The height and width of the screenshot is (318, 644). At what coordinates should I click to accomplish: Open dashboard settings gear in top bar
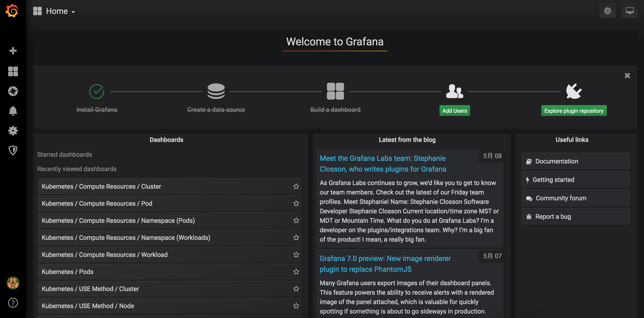pyautogui.click(x=607, y=11)
